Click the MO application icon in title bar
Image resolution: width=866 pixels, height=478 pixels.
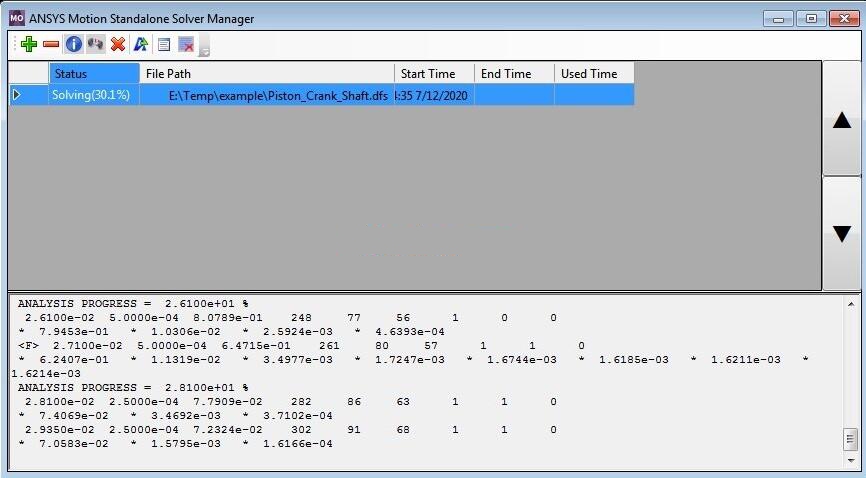(x=17, y=18)
